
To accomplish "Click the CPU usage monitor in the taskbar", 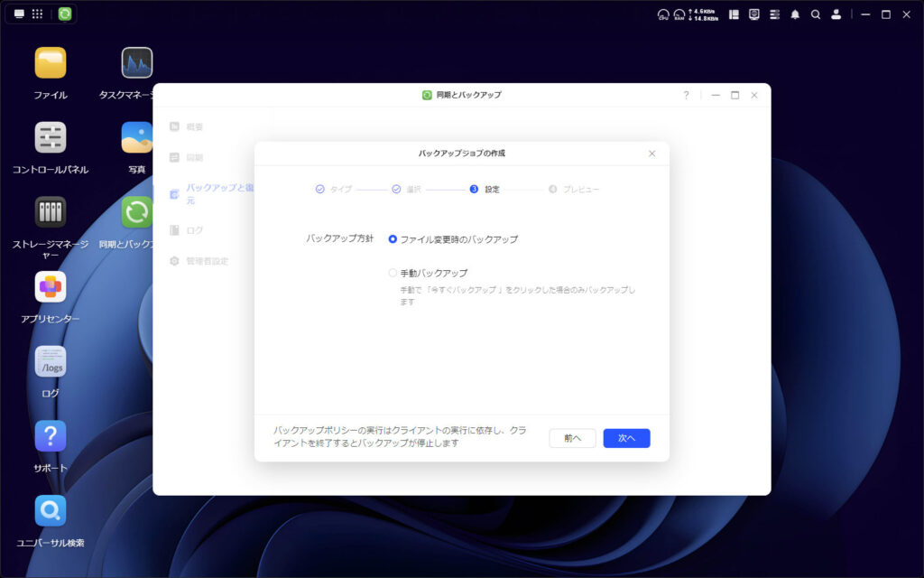I will (661, 14).
